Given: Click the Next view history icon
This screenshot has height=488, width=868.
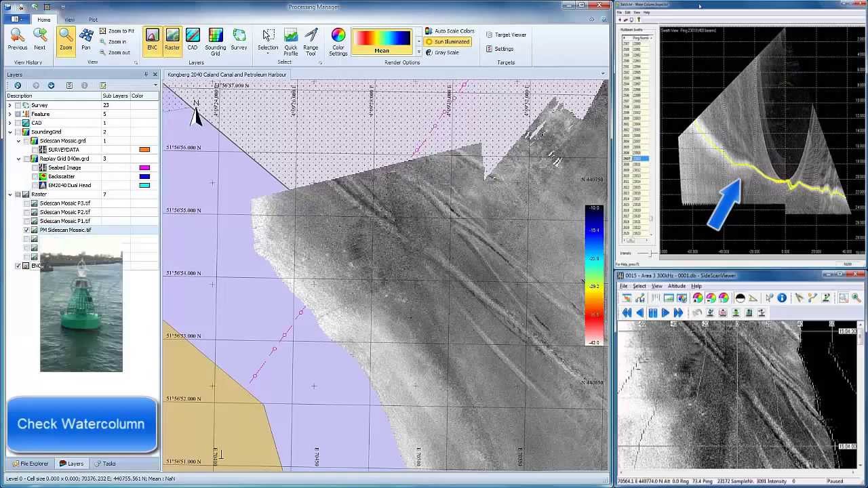Looking at the screenshot, I should pos(40,39).
